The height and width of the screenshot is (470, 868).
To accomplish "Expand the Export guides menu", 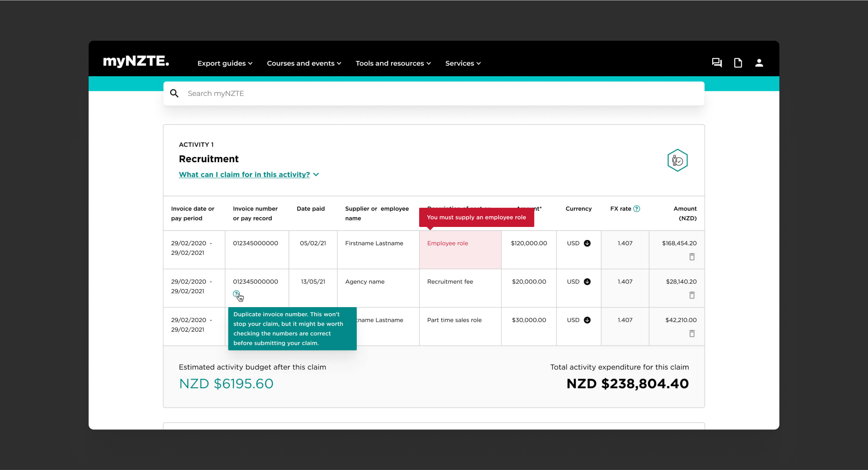I will click(x=225, y=63).
